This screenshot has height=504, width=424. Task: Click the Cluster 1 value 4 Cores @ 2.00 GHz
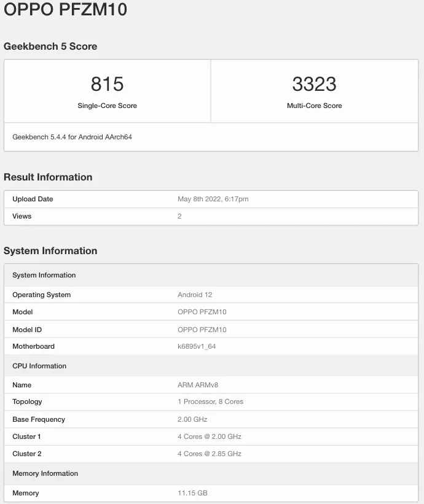coord(209,436)
